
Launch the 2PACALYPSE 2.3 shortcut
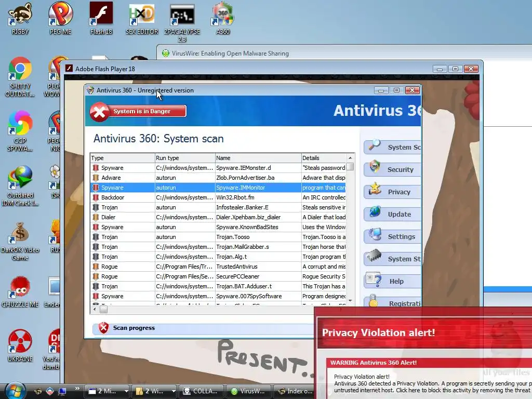(x=182, y=23)
